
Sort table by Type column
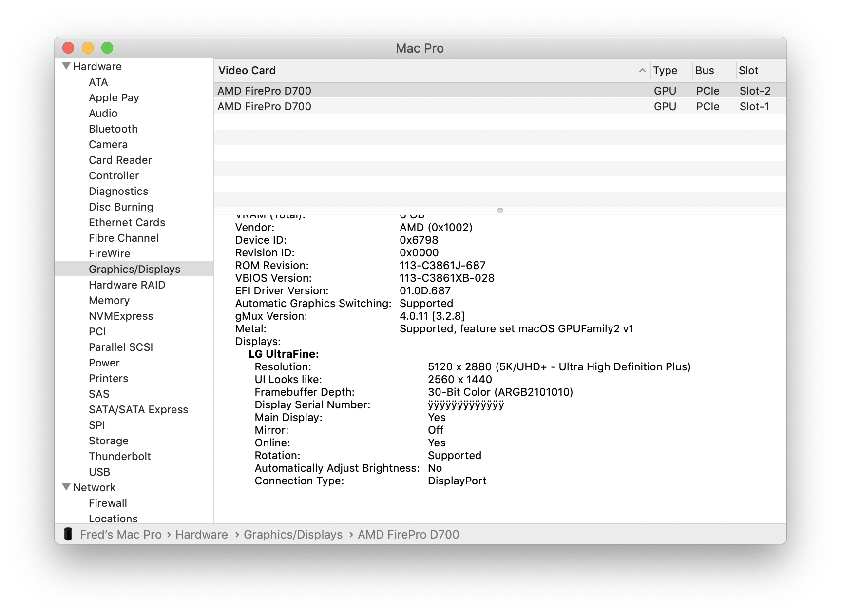(x=665, y=70)
